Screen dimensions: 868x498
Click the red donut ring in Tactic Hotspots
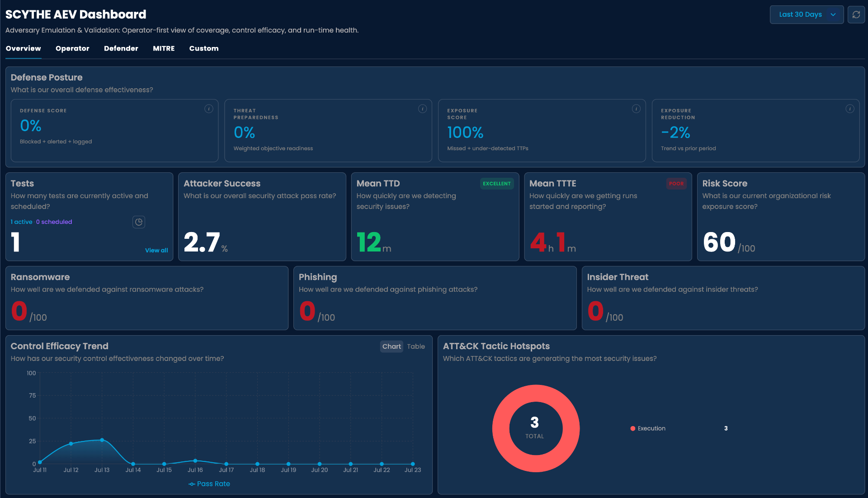pos(501,428)
